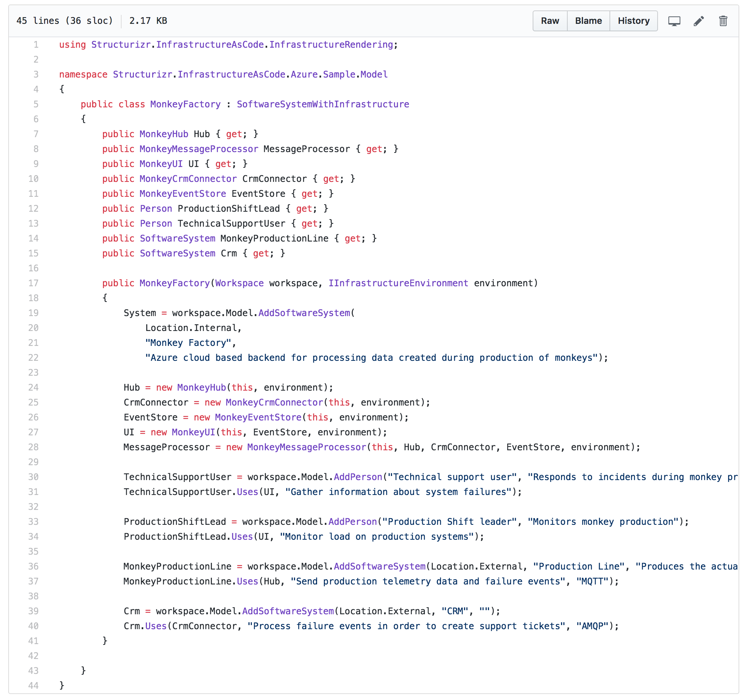Click 'ProductionShiftLead' property on line 12
746x700 pixels.
pyautogui.click(x=229, y=209)
